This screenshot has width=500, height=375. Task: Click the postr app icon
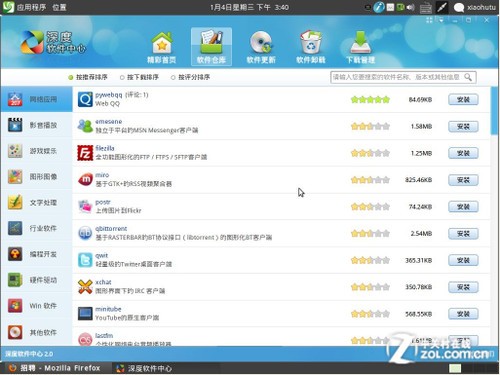pos(85,207)
